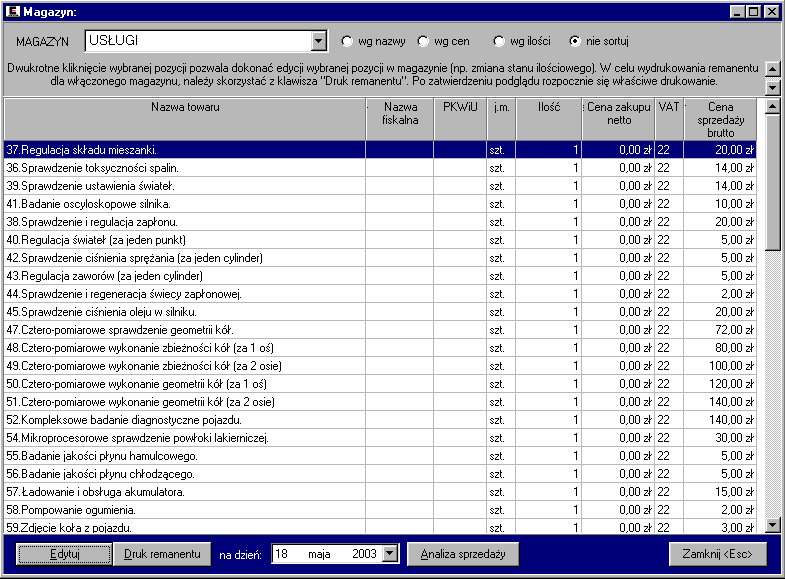Click the year 2003 in date field
This screenshot has width=785, height=579.
tap(365, 553)
